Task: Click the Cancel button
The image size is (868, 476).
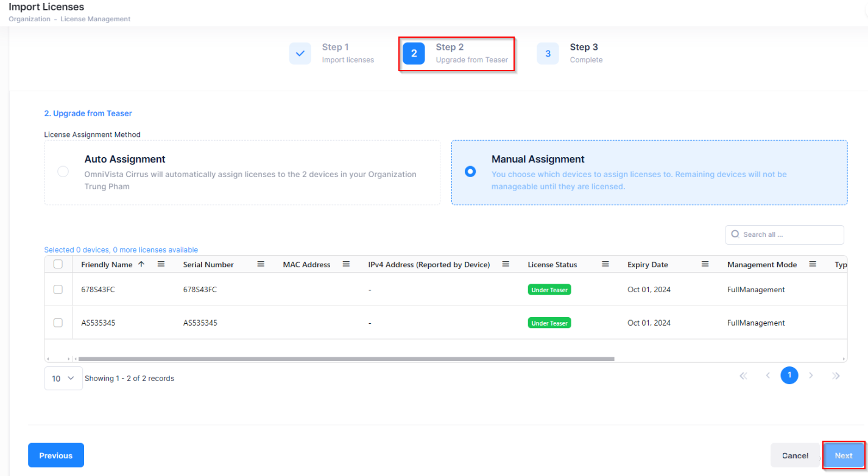Action: coord(795,455)
